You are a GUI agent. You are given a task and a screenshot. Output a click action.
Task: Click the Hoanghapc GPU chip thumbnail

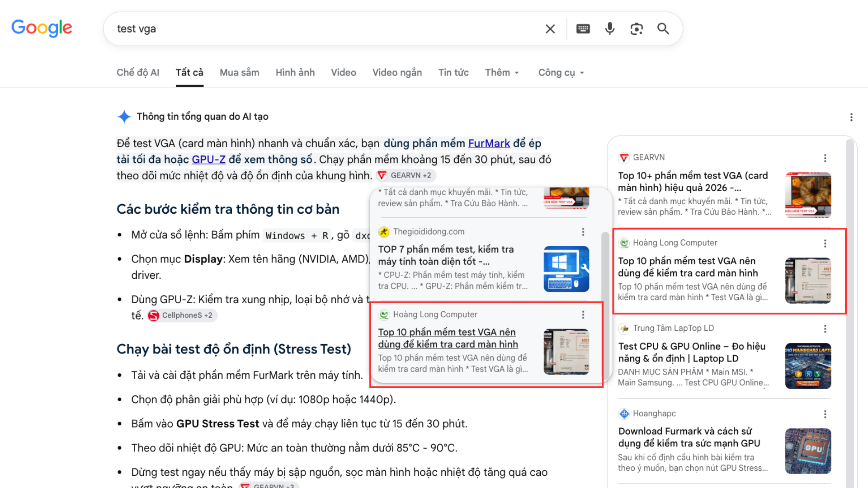[x=808, y=451]
